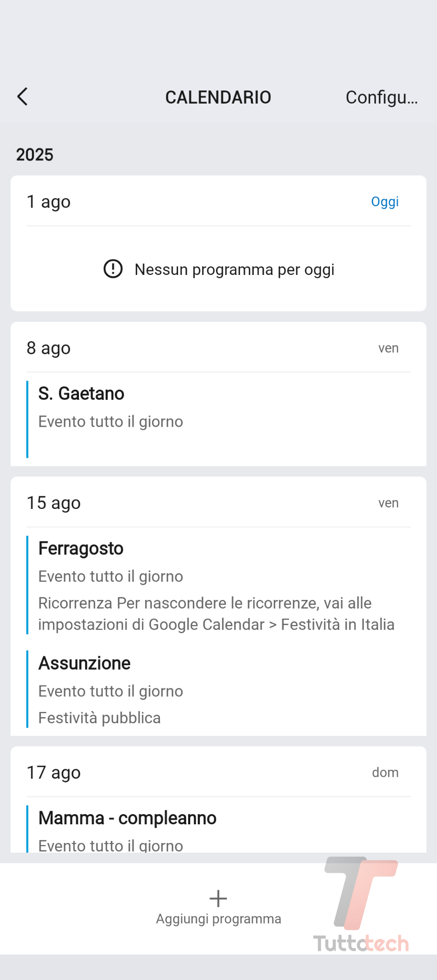
Task: Open Mamma - compleanno event
Action: coord(127,818)
